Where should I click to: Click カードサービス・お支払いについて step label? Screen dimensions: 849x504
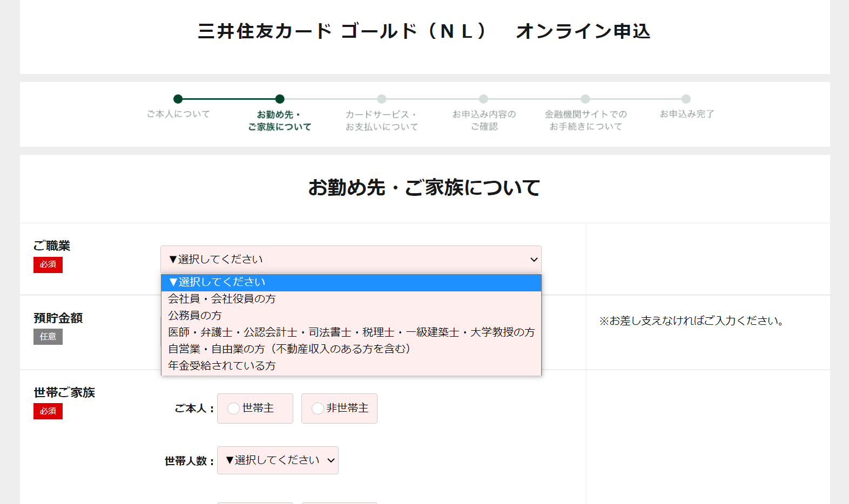(382, 121)
